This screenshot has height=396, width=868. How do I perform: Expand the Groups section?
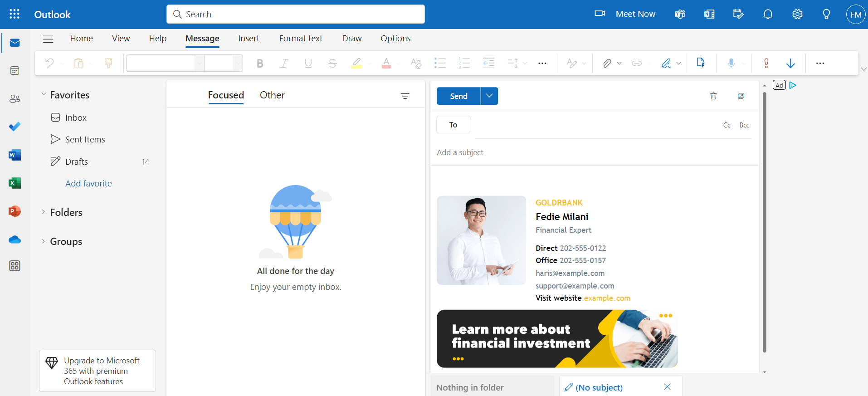point(44,241)
